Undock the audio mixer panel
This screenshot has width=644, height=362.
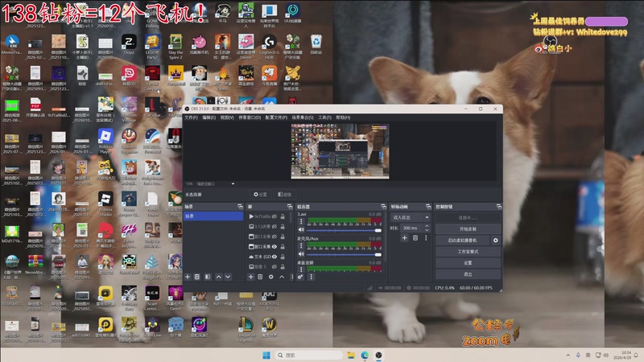(x=384, y=207)
